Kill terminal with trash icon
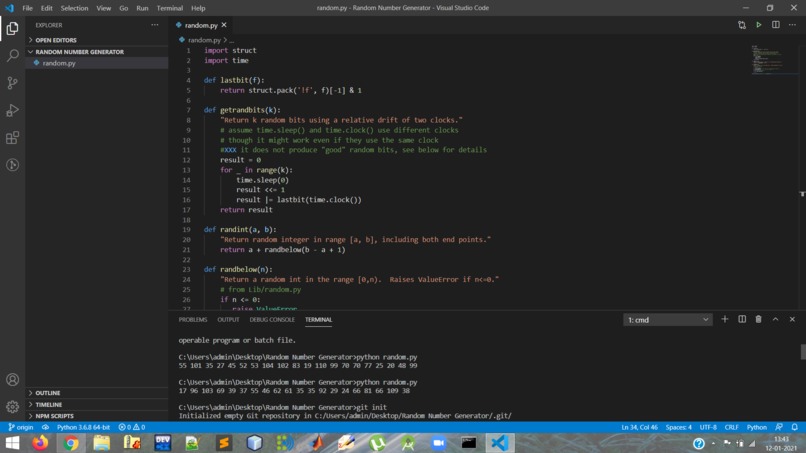This screenshot has height=453, width=806. coord(758,319)
